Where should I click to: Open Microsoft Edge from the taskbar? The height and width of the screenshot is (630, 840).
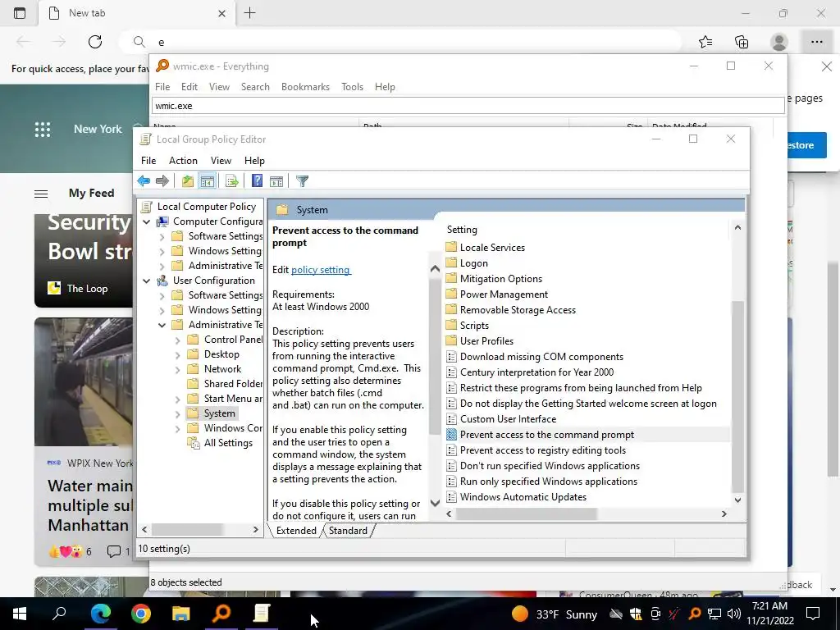pyautogui.click(x=100, y=614)
